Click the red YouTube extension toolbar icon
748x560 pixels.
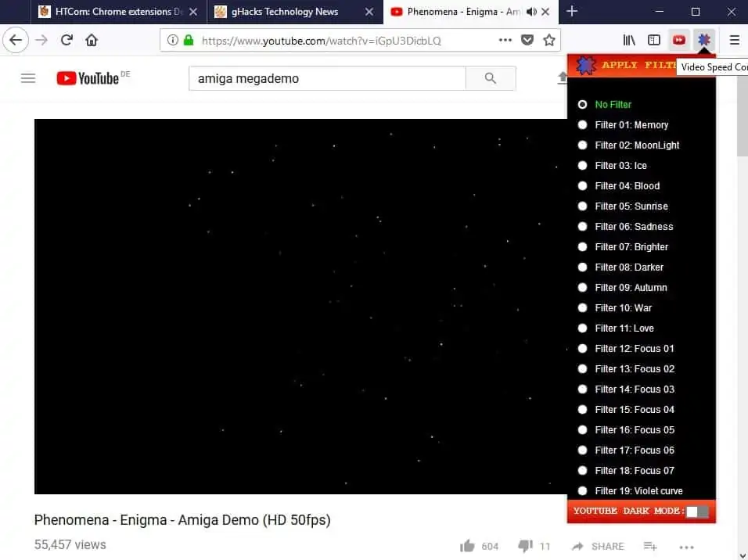click(679, 40)
